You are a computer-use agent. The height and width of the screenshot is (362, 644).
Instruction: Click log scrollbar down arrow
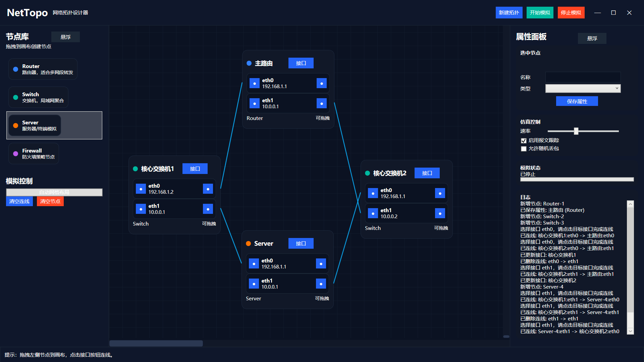click(630, 331)
